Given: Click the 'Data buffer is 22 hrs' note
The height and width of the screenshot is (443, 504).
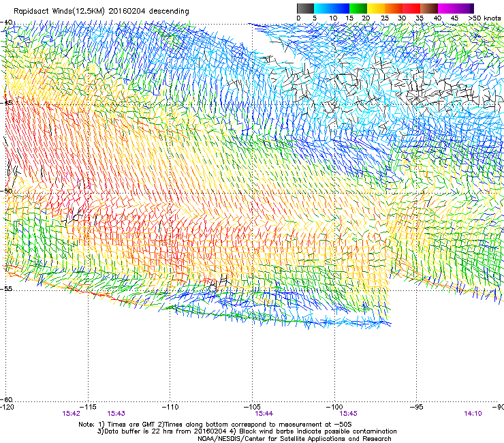Looking at the screenshot, I should point(247,431).
